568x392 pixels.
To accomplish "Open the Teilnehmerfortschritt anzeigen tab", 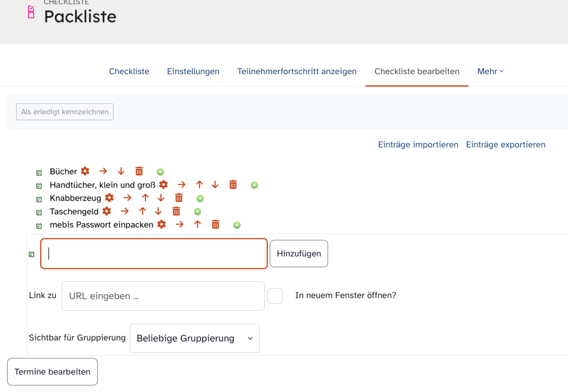I will [x=297, y=71].
